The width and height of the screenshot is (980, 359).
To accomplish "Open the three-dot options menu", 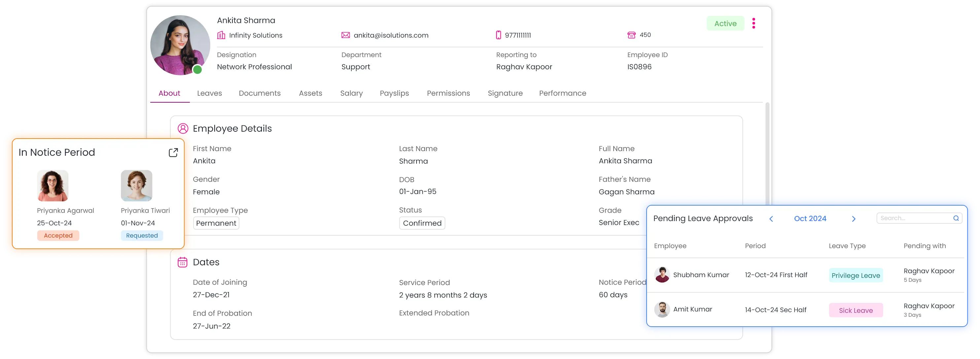I will 753,23.
